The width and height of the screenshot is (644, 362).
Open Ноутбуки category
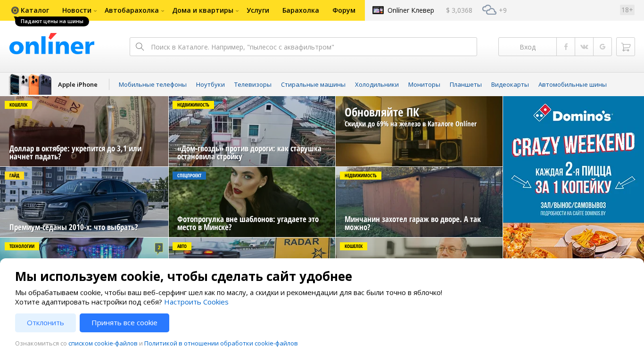click(210, 85)
